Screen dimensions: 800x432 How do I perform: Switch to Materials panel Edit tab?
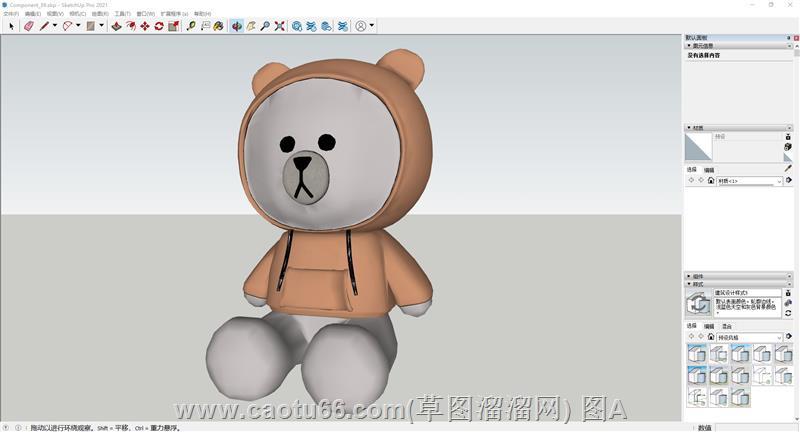click(709, 170)
